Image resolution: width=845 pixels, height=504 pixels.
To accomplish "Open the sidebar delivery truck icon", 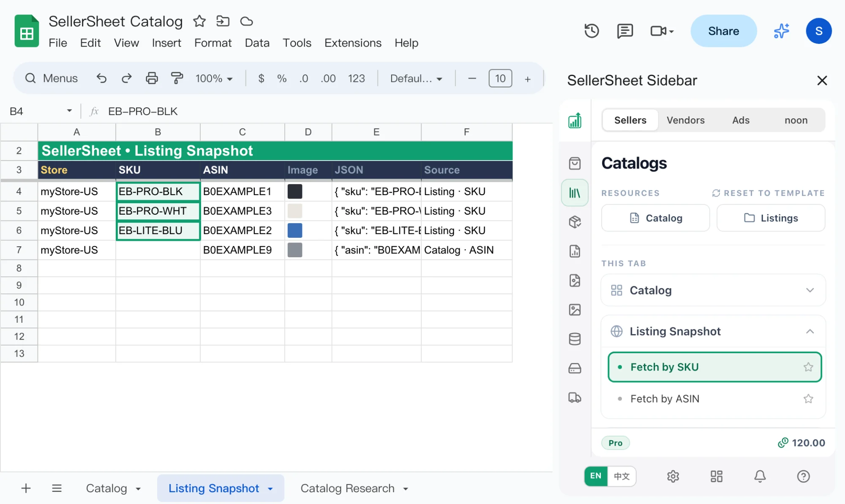I will (575, 398).
